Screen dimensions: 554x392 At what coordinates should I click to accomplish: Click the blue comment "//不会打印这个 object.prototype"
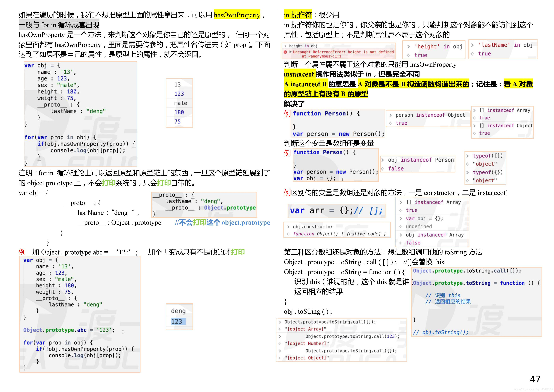click(x=223, y=223)
